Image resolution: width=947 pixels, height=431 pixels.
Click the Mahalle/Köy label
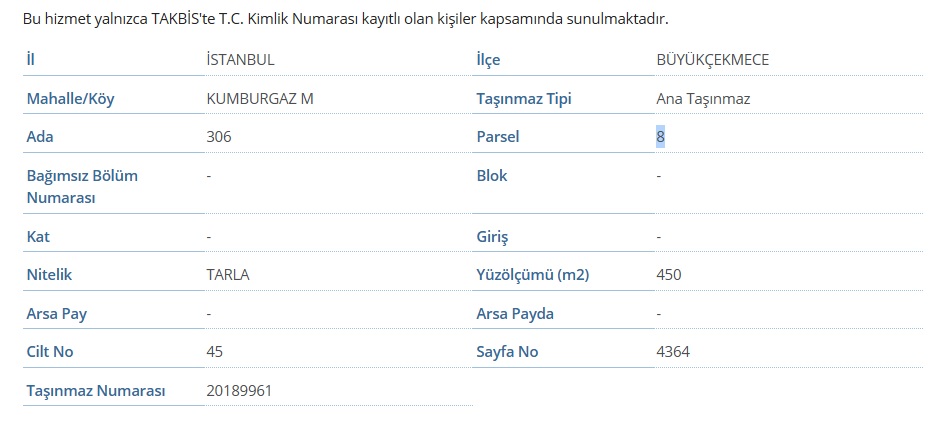(70, 99)
